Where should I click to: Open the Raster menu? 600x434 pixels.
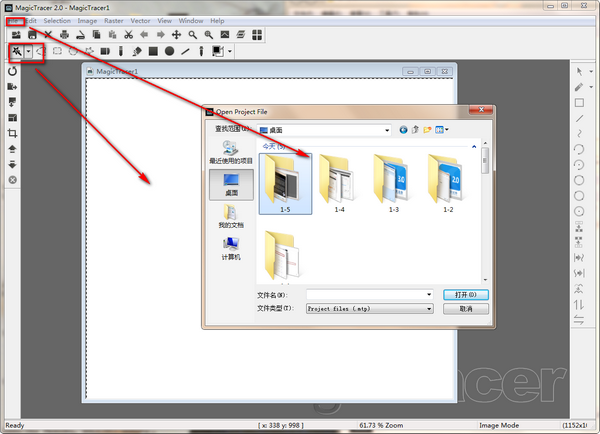pyautogui.click(x=114, y=21)
